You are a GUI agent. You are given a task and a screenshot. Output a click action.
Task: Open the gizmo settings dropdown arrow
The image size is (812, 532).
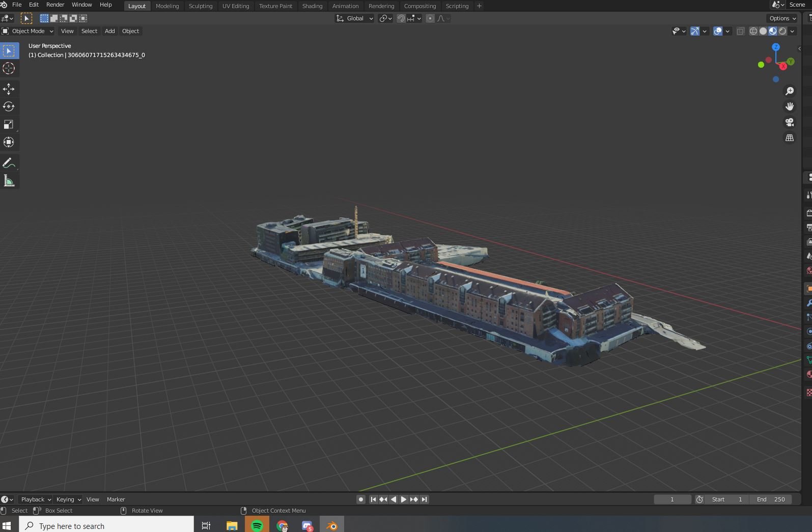[x=705, y=31]
